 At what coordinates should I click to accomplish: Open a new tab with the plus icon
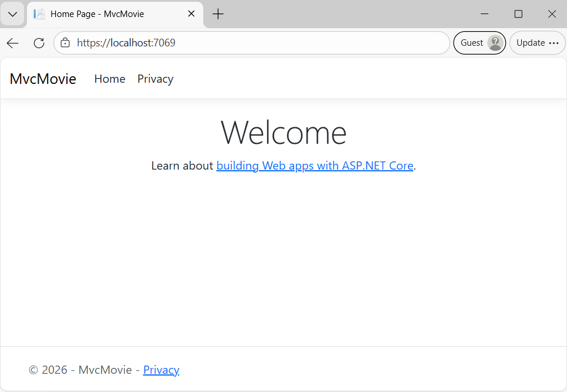pos(218,13)
